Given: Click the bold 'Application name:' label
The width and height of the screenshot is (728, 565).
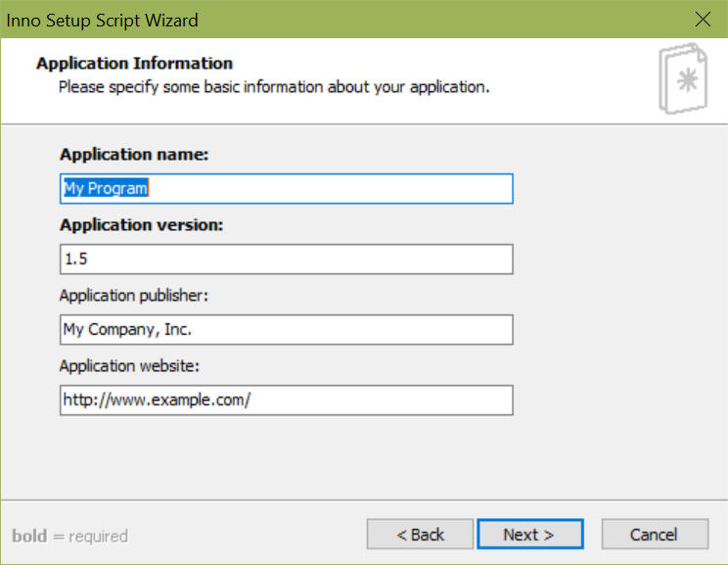Looking at the screenshot, I should [x=134, y=155].
